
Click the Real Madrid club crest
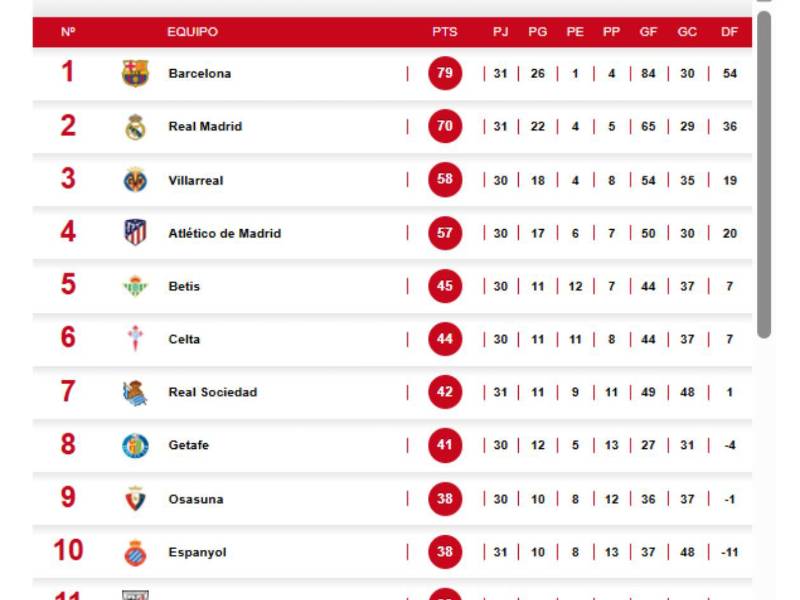[137, 126]
